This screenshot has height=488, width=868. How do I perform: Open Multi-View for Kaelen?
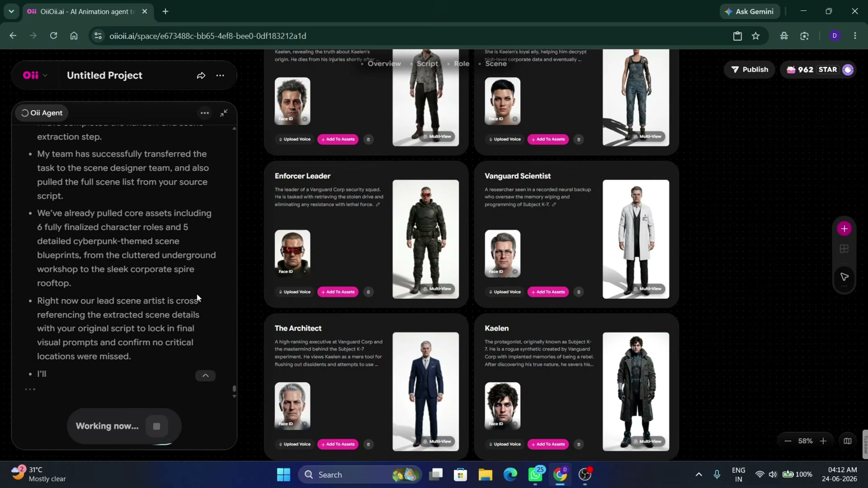pyautogui.click(x=647, y=441)
